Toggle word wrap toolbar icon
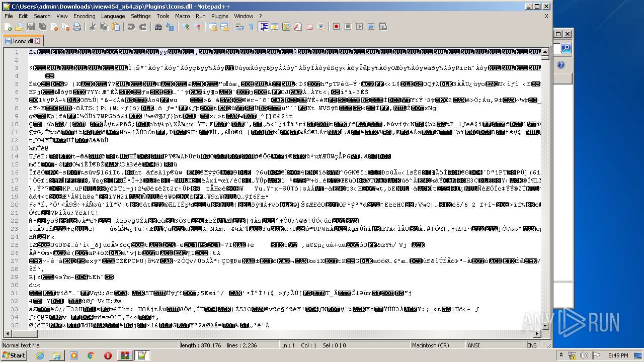This screenshot has height=362, width=644. coord(240,27)
